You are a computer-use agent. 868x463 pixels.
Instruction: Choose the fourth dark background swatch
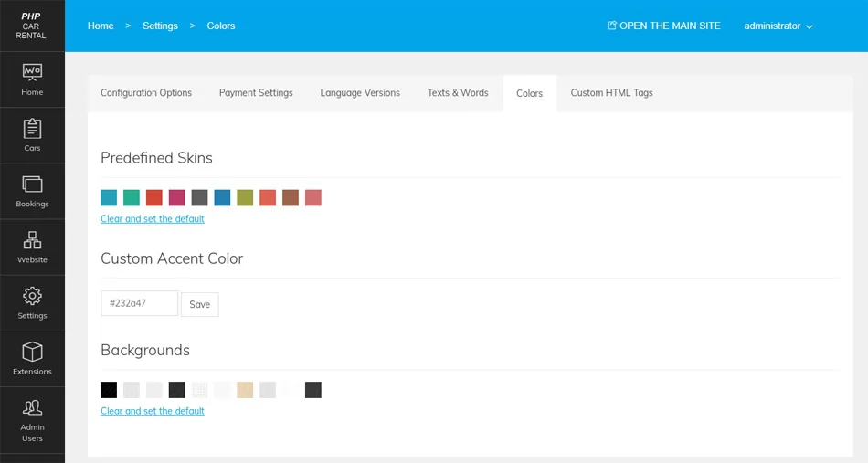[176, 390]
